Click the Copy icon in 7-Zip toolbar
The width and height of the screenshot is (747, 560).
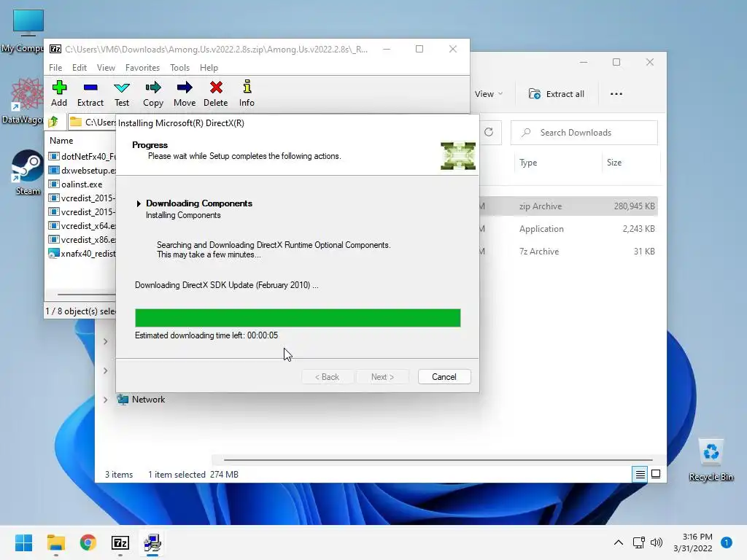click(153, 93)
